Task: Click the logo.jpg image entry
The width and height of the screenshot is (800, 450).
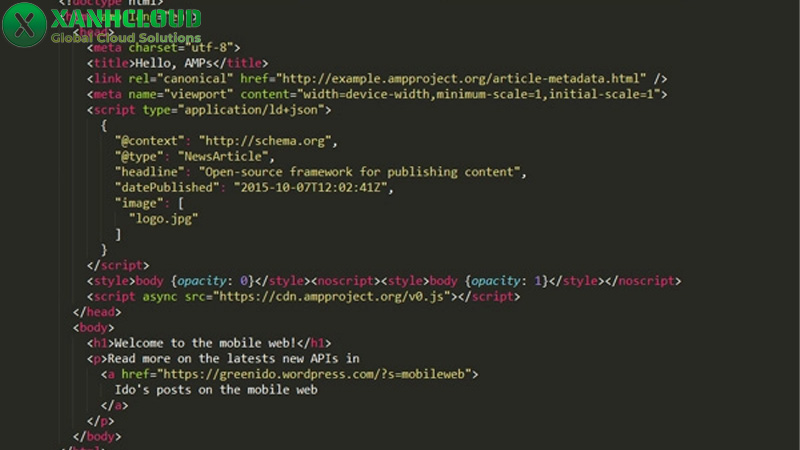Action: pos(163,219)
